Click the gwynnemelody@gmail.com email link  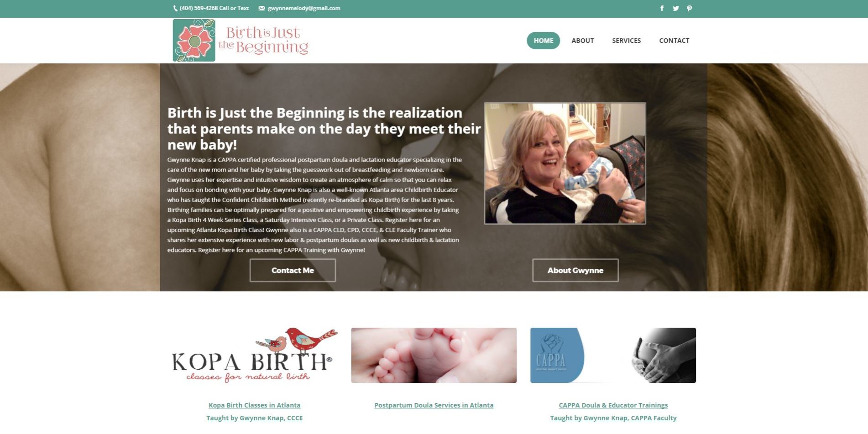[x=304, y=8]
